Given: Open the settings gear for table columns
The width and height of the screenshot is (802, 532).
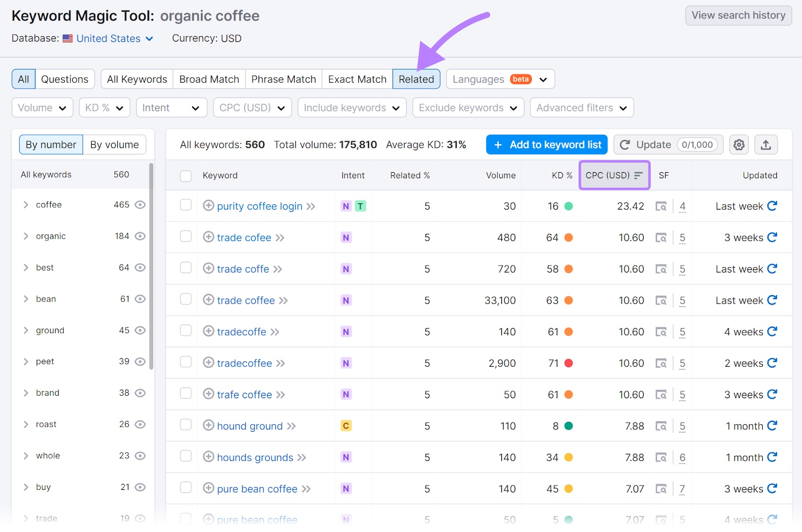Looking at the screenshot, I should (x=739, y=144).
